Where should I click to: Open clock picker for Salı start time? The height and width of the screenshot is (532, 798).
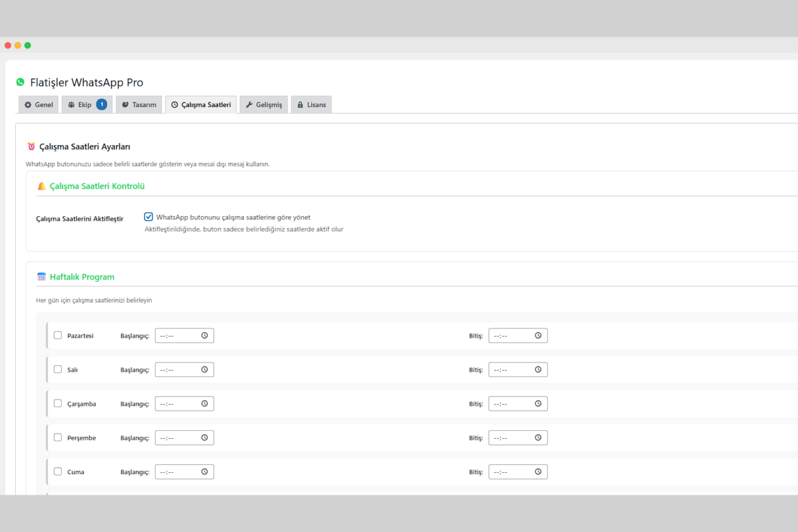205,370
